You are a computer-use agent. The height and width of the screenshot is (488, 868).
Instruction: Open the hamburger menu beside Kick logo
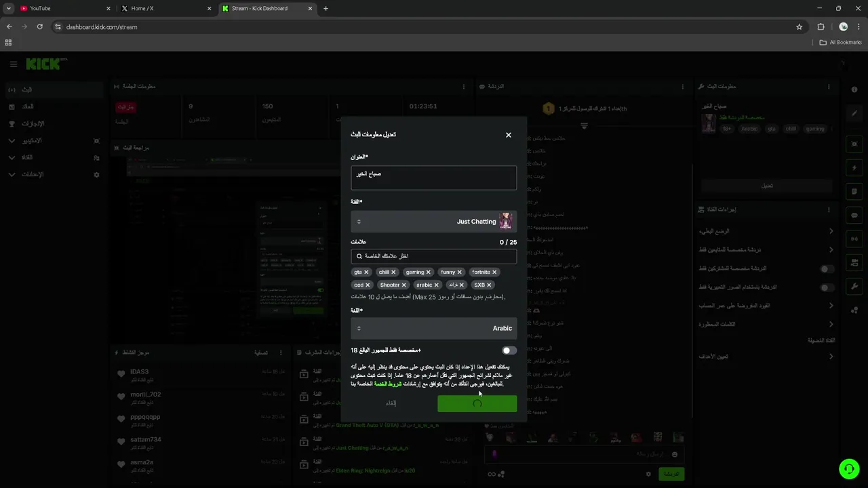coord(13,64)
